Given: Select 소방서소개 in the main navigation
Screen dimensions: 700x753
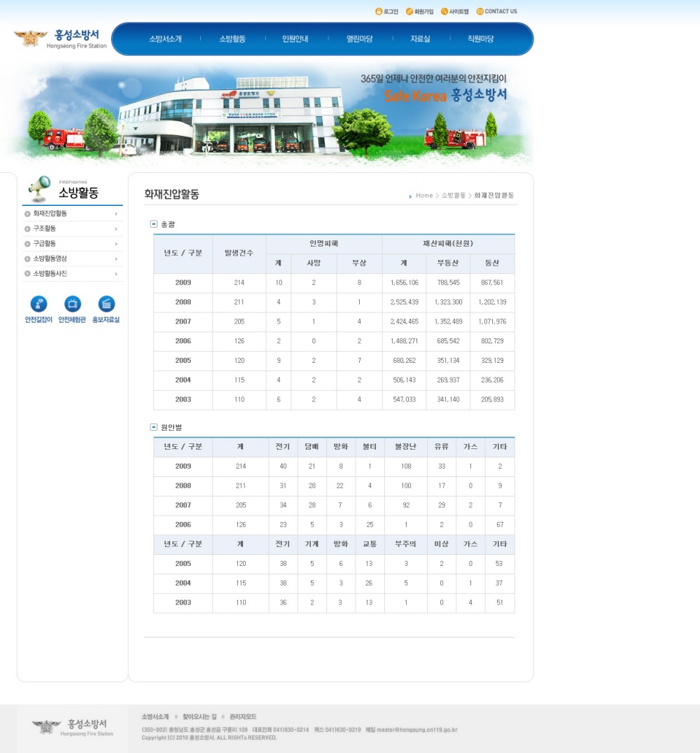Looking at the screenshot, I should (x=165, y=39).
